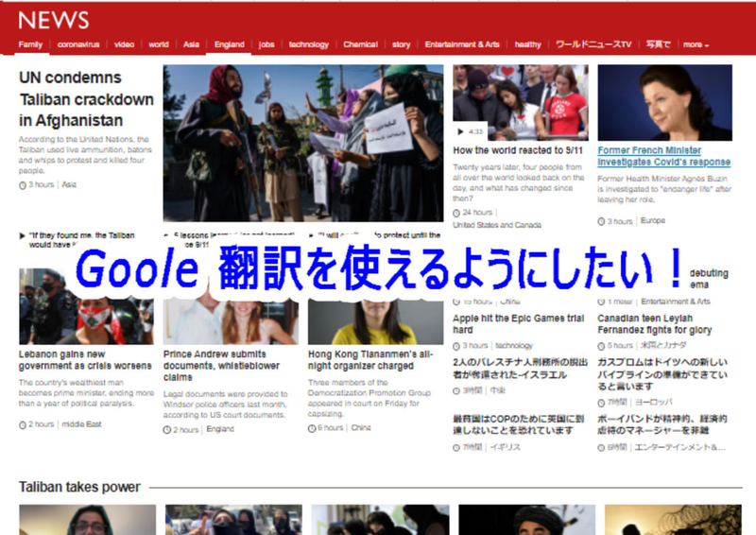Viewport: 756px width, 535px height.
Task: Open the Gazprom pipeline headline in Japanese
Action: click(x=662, y=374)
